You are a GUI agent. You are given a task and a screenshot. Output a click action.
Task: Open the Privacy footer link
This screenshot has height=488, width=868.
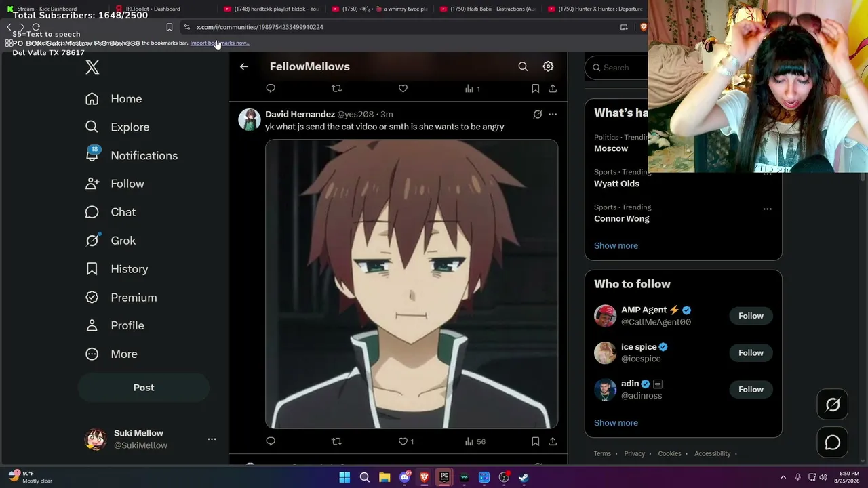634,453
